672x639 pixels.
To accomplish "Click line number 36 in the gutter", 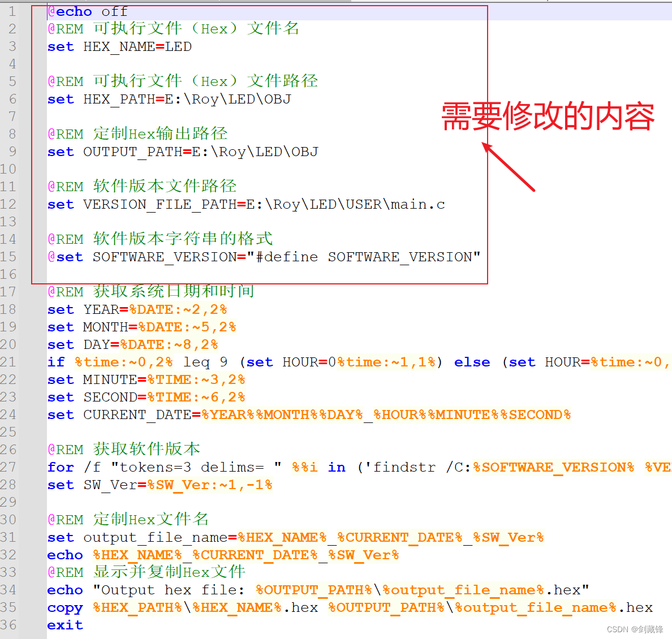I will point(8,625).
